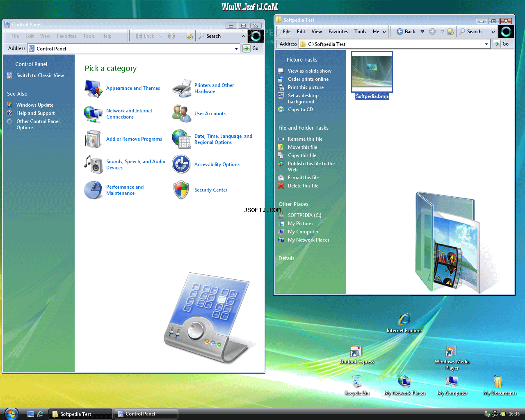
Task: Open Date, Time, Language and Regional icon
Action: point(182,139)
